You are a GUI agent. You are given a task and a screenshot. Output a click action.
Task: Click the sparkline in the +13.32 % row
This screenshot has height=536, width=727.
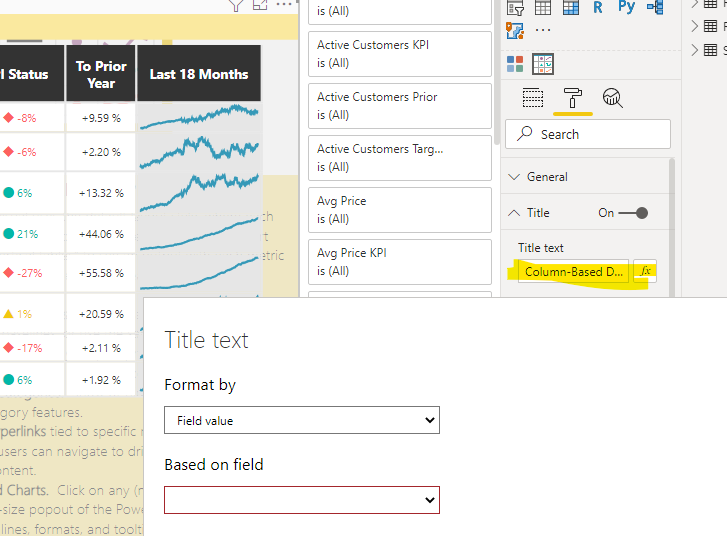(x=199, y=193)
